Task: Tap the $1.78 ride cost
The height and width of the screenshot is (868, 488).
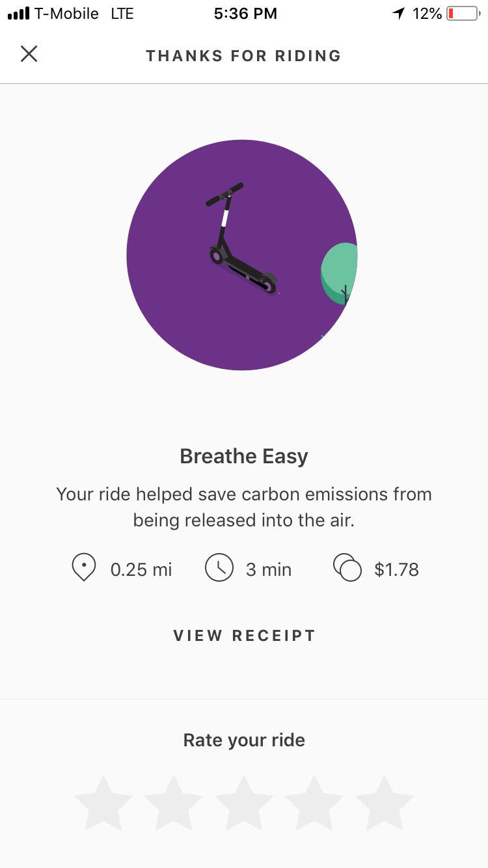Action: click(396, 570)
